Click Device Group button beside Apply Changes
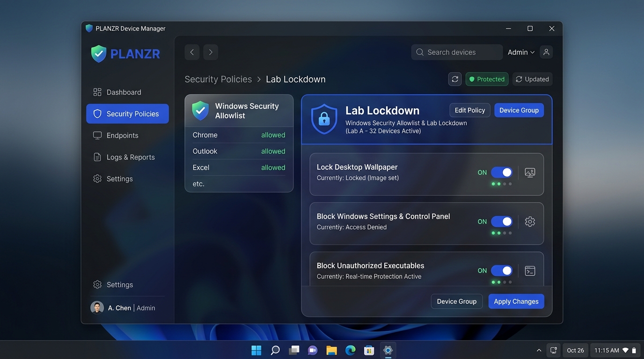 [457, 302]
